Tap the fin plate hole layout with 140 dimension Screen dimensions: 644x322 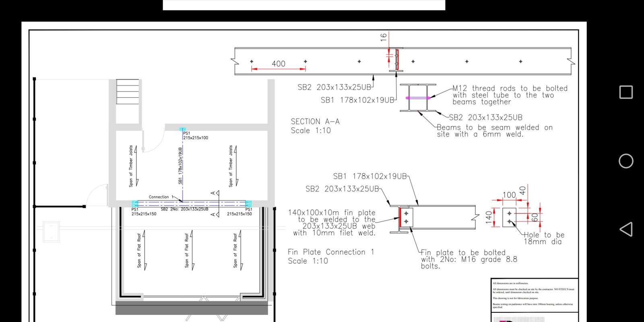tap(509, 217)
